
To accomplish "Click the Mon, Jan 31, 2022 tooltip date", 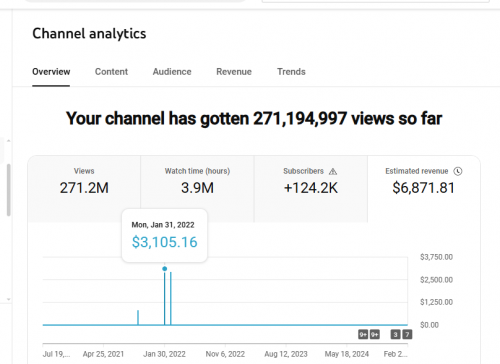I will pos(163,225).
